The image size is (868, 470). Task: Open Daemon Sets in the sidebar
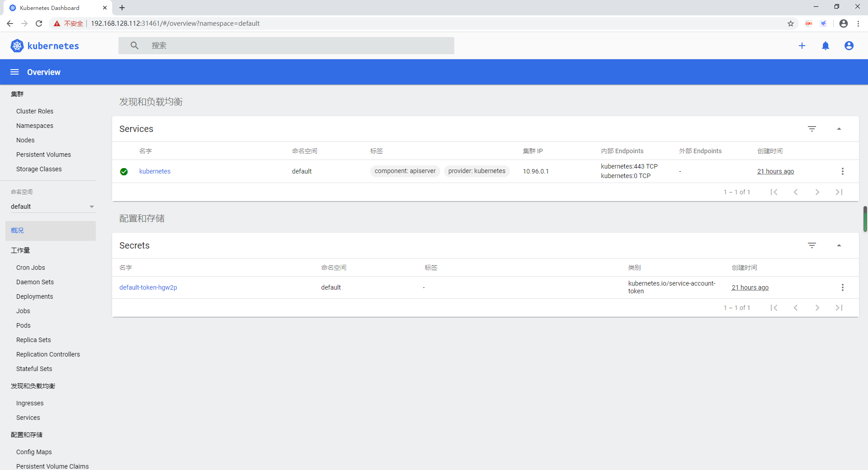(x=35, y=282)
